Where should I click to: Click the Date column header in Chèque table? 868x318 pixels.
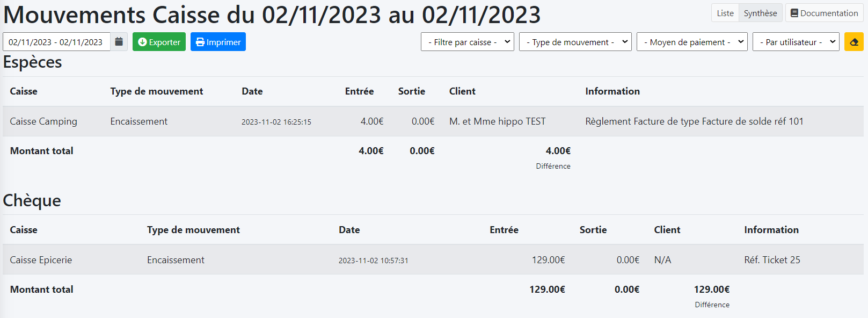[349, 230]
